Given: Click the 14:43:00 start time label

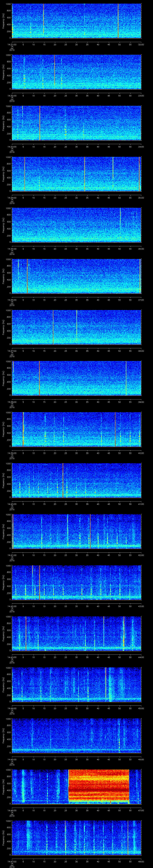Looking at the screenshot, I should (12, 657).
